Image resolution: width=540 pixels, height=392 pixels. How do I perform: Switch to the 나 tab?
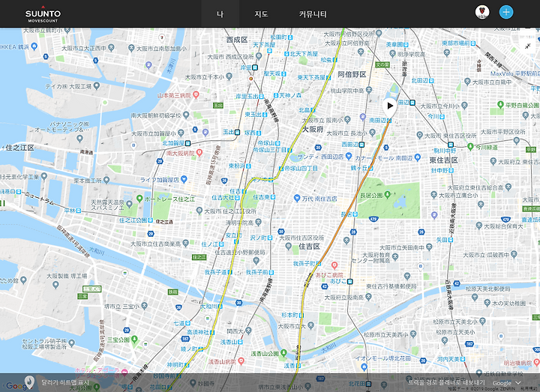tap(220, 14)
